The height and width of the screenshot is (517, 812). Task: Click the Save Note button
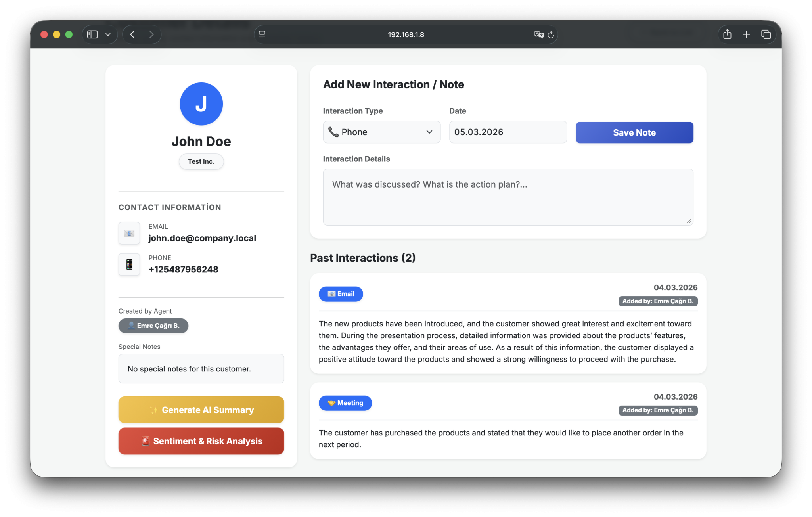pyautogui.click(x=634, y=132)
